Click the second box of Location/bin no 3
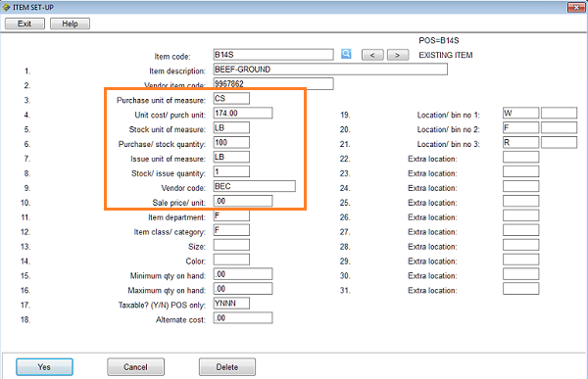 [x=560, y=142]
